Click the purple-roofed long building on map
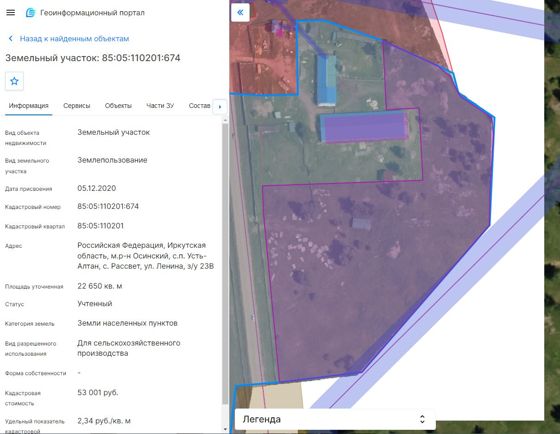The image size is (560, 434). tap(364, 127)
